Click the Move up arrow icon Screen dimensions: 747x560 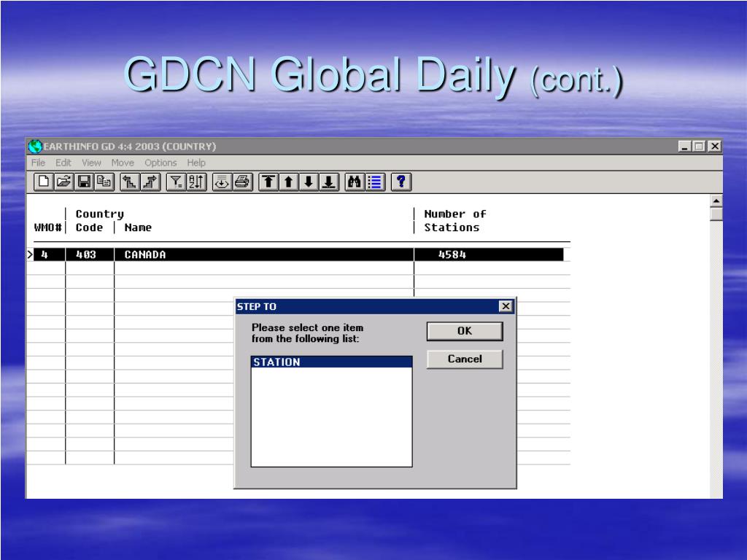(289, 182)
